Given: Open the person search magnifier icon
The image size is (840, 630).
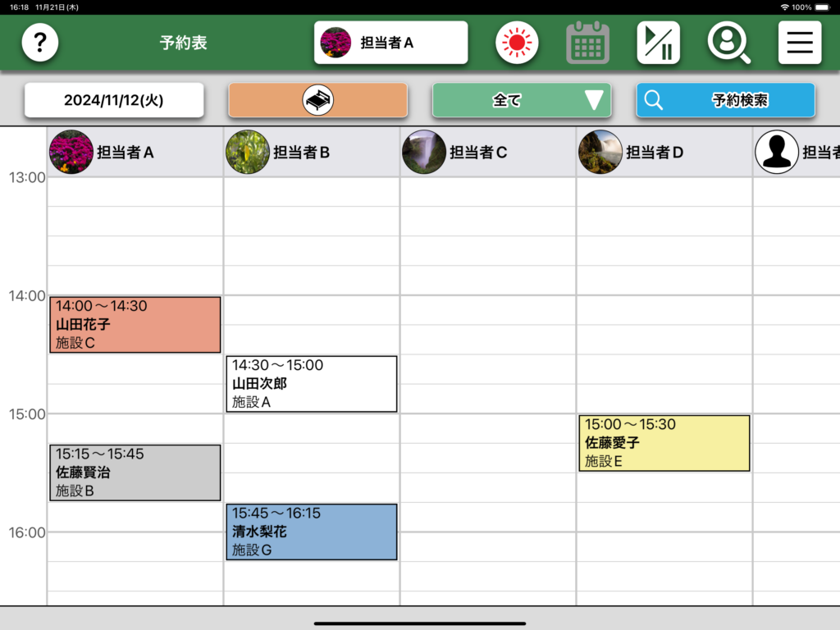Looking at the screenshot, I should coord(728,43).
